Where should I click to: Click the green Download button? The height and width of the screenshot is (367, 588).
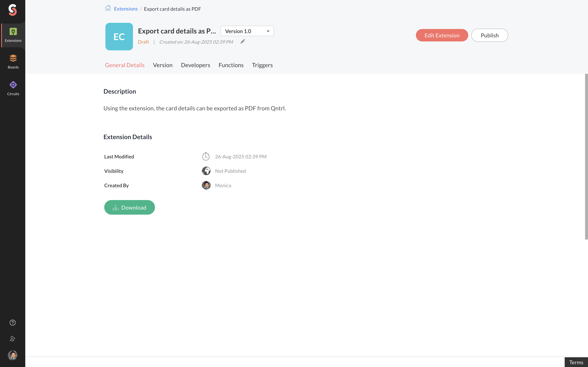129,207
